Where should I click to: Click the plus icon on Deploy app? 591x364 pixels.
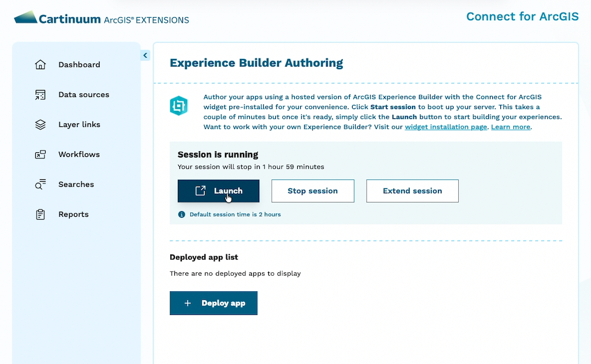[x=187, y=303]
